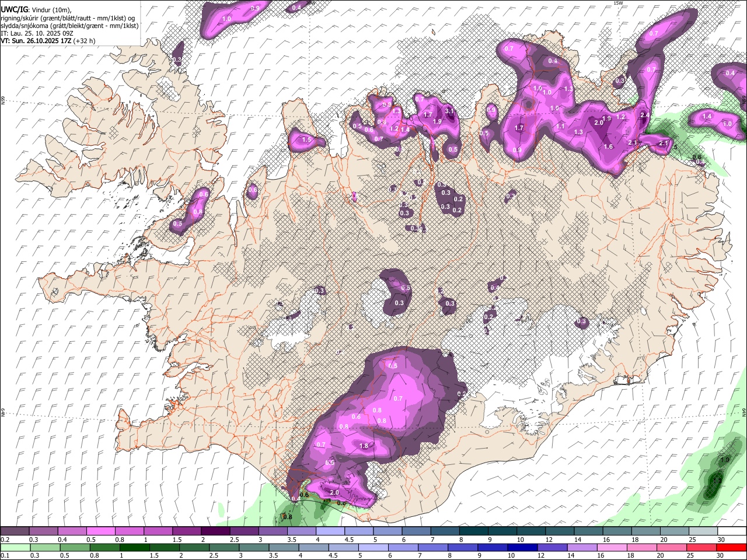Image resolution: width=747 pixels, height=560 pixels.
Task: Select the 'IT: Lau. 25. 10. 2025 09Z' line
Action: point(37,33)
